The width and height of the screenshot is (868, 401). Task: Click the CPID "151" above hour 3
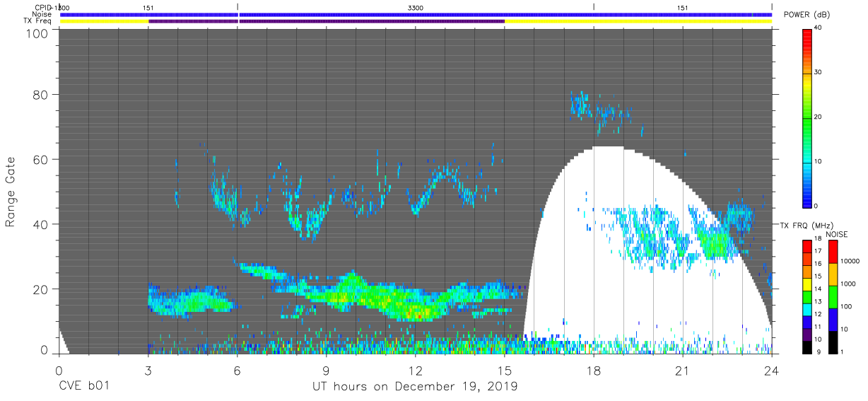click(148, 7)
